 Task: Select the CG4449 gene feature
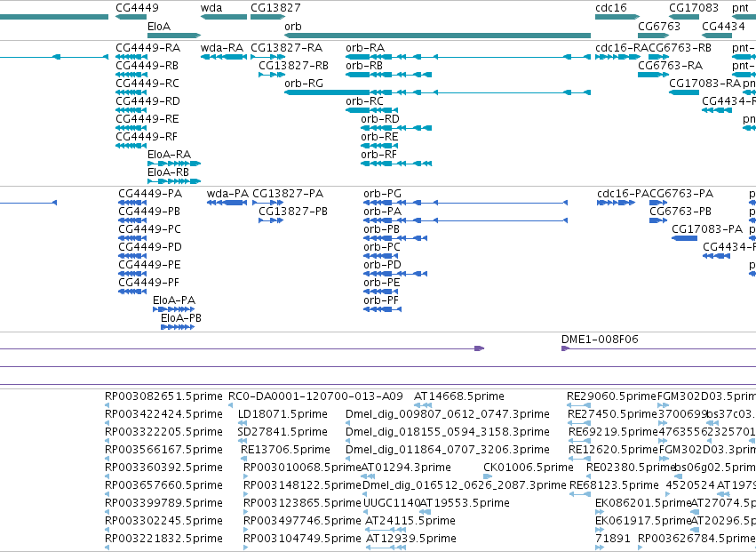tap(131, 17)
